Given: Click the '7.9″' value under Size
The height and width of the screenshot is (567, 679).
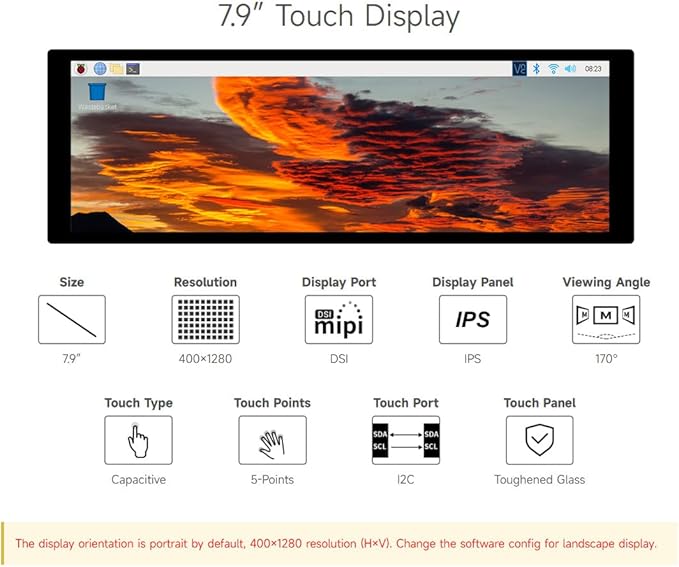Looking at the screenshot, I should click(x=71, y=359).
